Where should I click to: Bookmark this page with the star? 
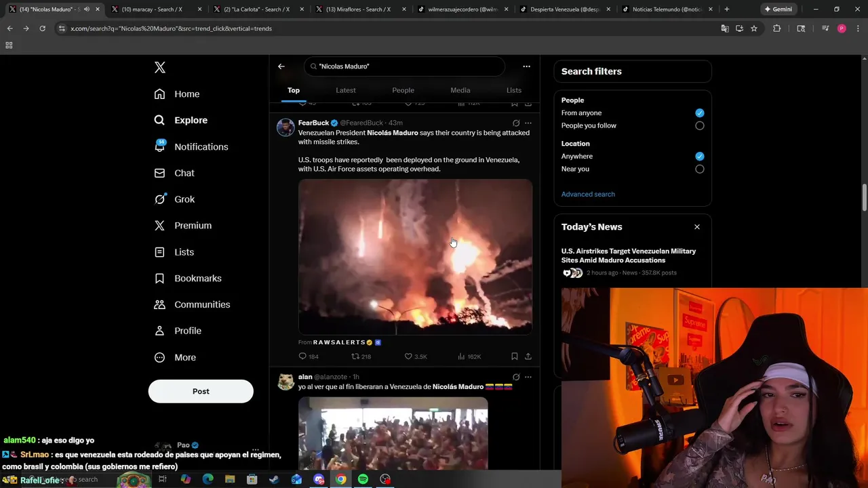click(x=754, y=28)
